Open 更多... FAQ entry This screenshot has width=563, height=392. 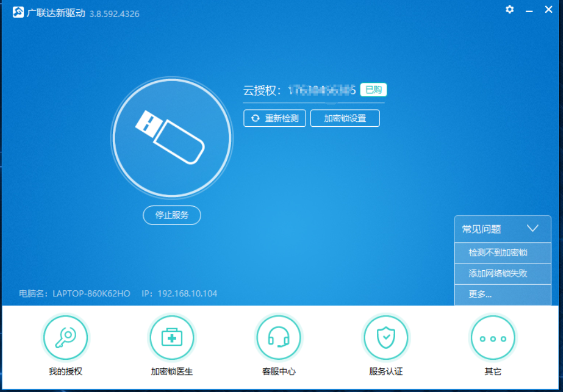(502, 295)
